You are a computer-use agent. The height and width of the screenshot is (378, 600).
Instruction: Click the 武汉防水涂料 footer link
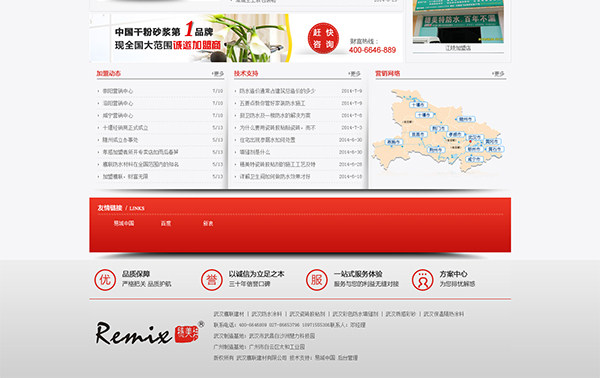click(x=267, y=314)
